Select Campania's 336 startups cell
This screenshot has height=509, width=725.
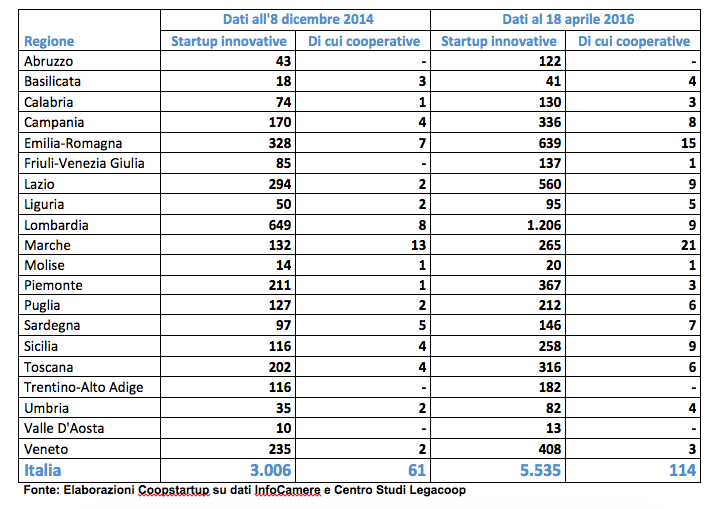[544, 123]
